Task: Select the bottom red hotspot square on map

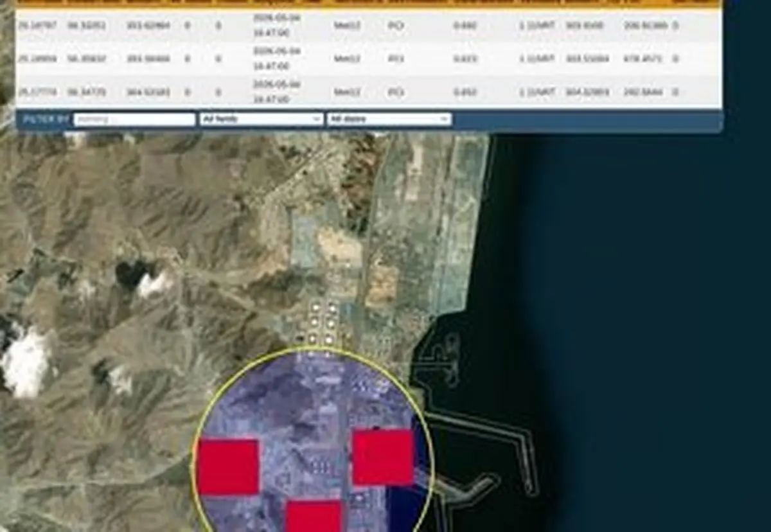Action: click(314, 517)
